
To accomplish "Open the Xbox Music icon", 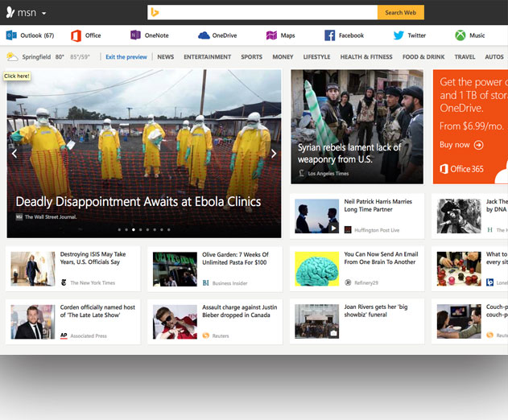I will [x=461, y=35].
